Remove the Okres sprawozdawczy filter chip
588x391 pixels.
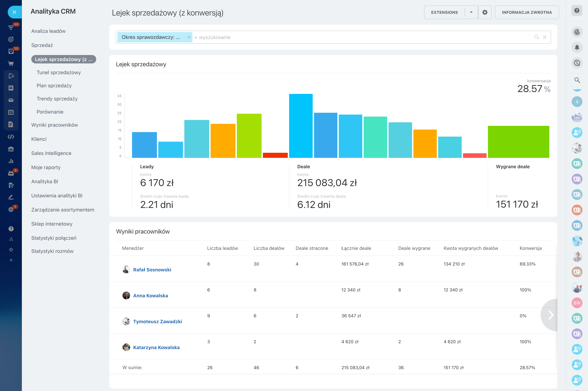(x=189, y=37)
